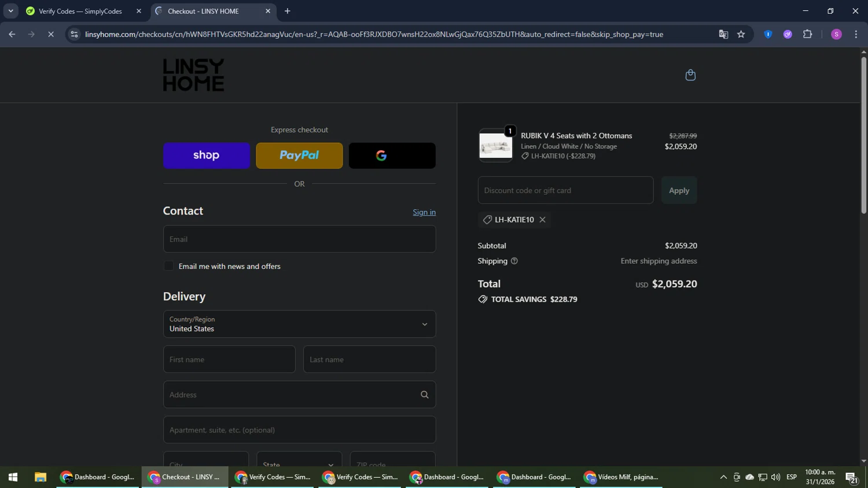Click the LINSY HOME logo
Viewport: 868px width, 488px height.
pyautogui.click(x=193, y=75)
